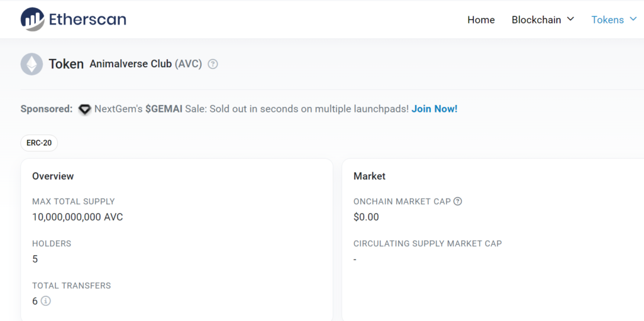Screen dimensions: 644x321
Task: Click the Etherscan wordmark text
Action: pyautogui.click(x=87, y=19)
